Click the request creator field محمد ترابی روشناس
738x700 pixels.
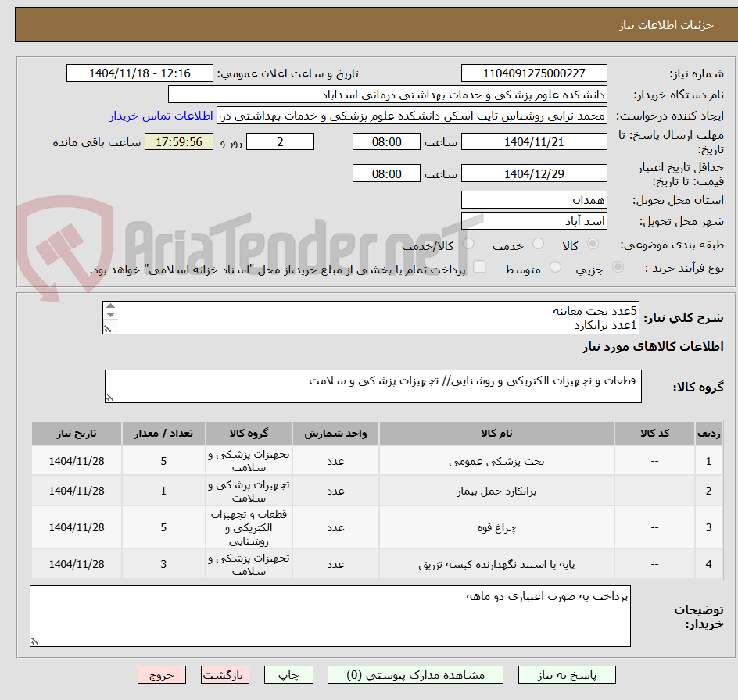pyautogui.click(x=412, y=116)
